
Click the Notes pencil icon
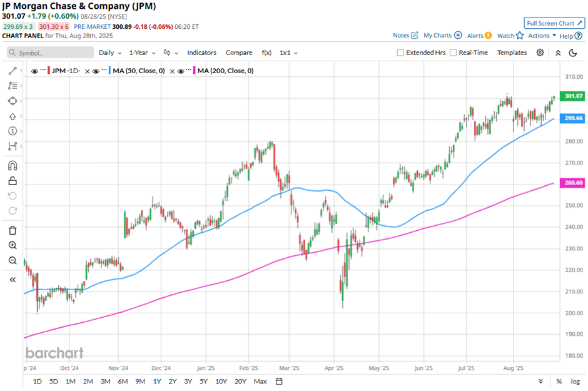pyautogui.click(x=414, y=35)
